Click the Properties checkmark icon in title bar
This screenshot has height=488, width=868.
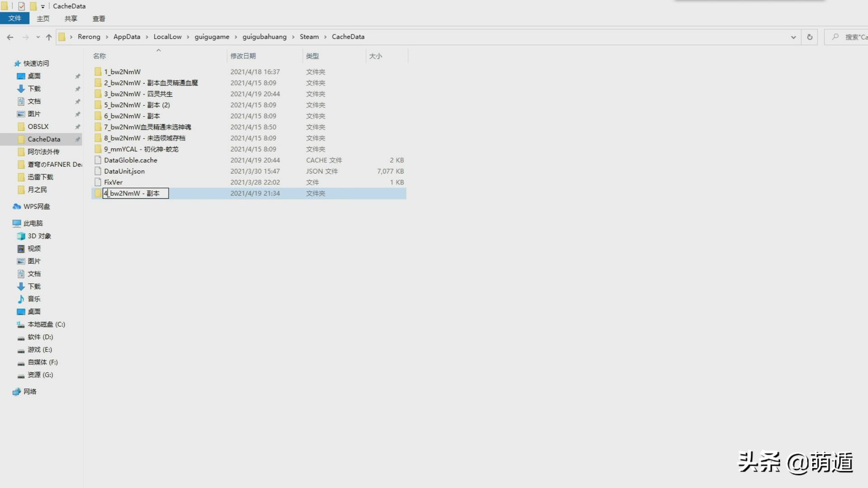tap(21, 6)
